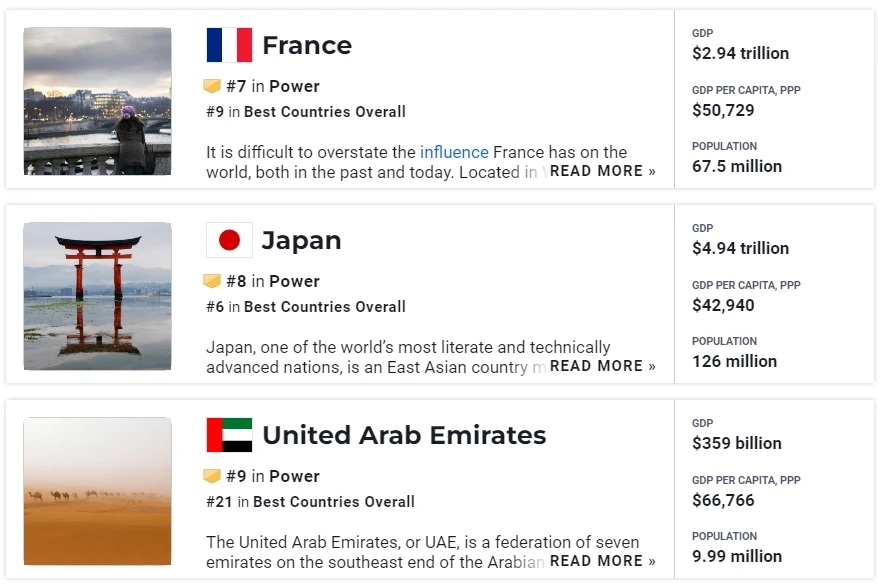Click Japan's #6 in Best Countries Overall
Image resolution: width=880 pixels, height=585 pixels.
coord(306,307)
